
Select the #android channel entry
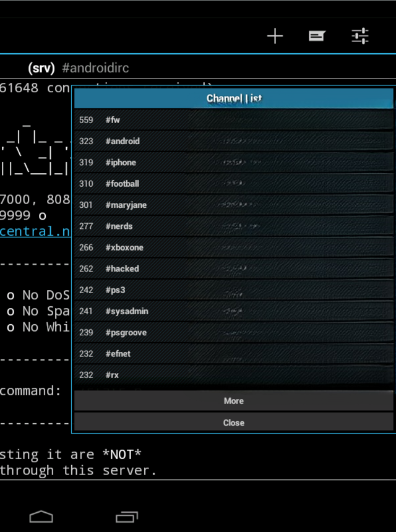click(x=233, y=141)
